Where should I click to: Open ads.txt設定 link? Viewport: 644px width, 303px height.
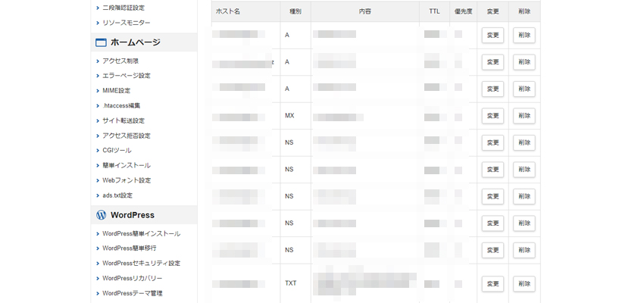[117, 195]
